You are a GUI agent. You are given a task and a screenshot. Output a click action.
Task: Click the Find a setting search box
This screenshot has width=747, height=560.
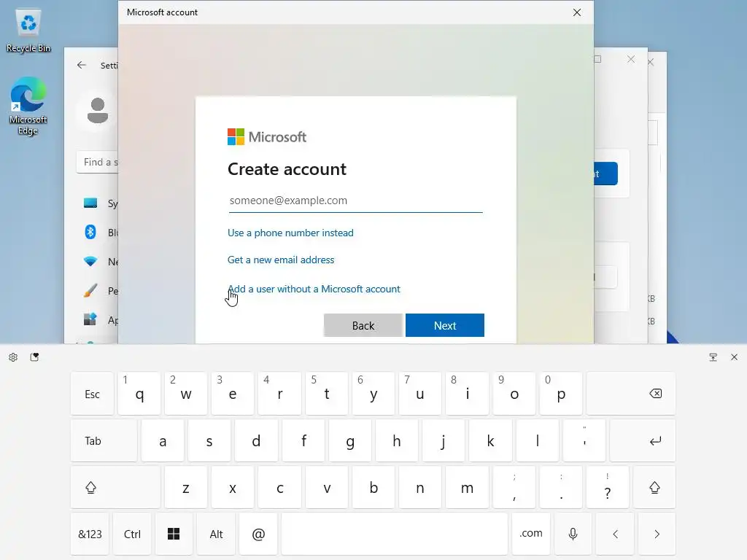pos(97,163)
